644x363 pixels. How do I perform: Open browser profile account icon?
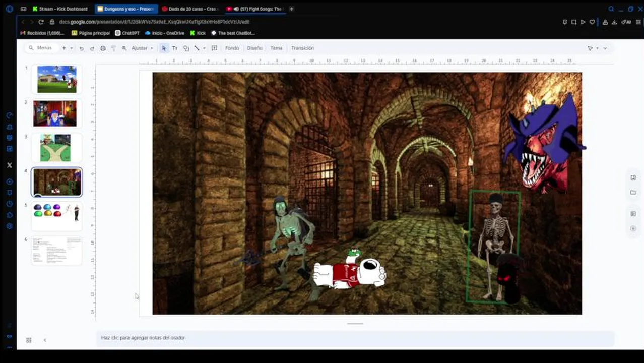click(605, 22)
